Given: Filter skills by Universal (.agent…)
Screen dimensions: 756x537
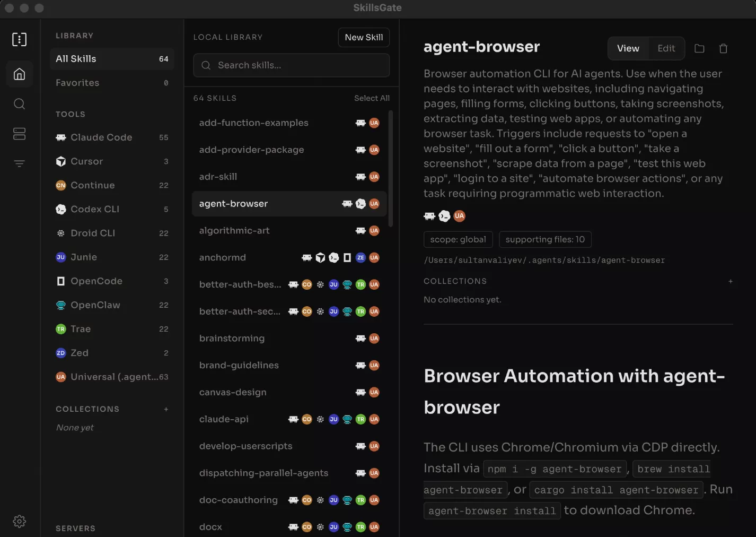Looking at the screenshot, I should (112, 377).
